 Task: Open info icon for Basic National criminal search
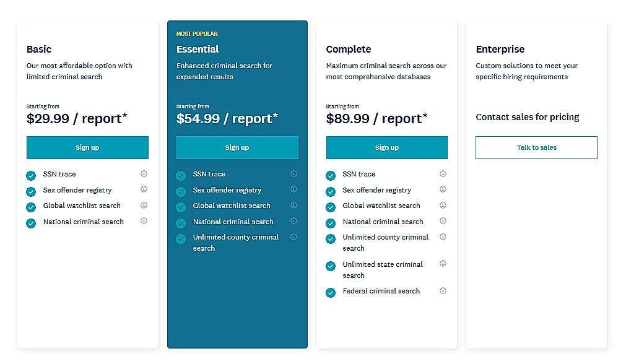tap(144, 221)
